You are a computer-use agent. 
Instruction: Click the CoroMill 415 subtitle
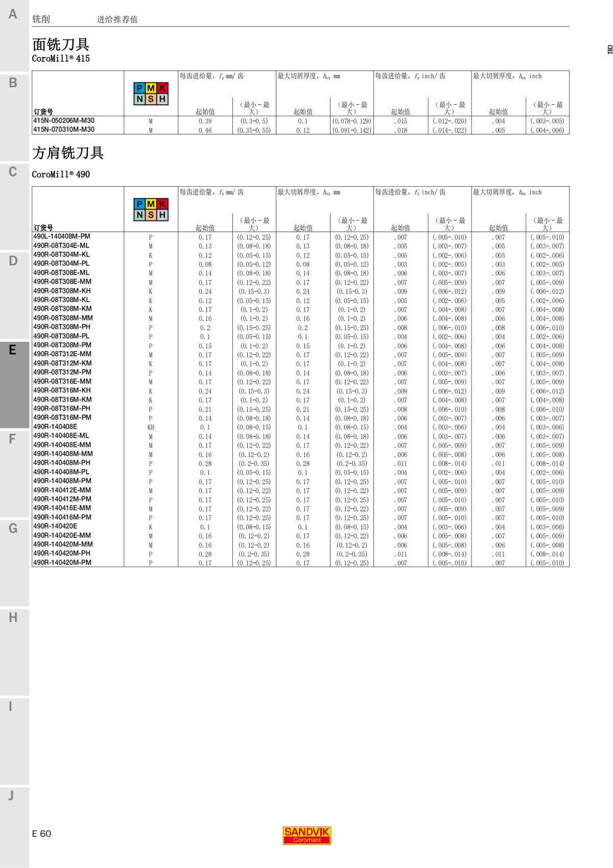(61, 59)
